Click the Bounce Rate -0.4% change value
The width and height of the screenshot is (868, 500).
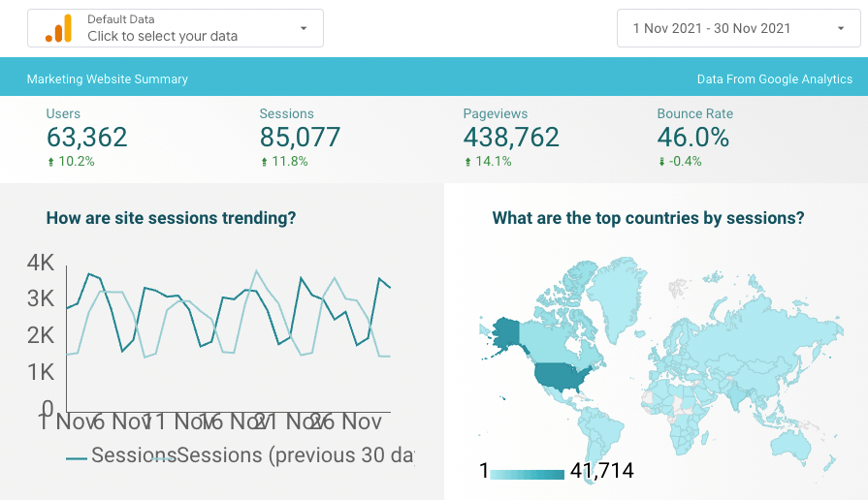tap(686, 162)
